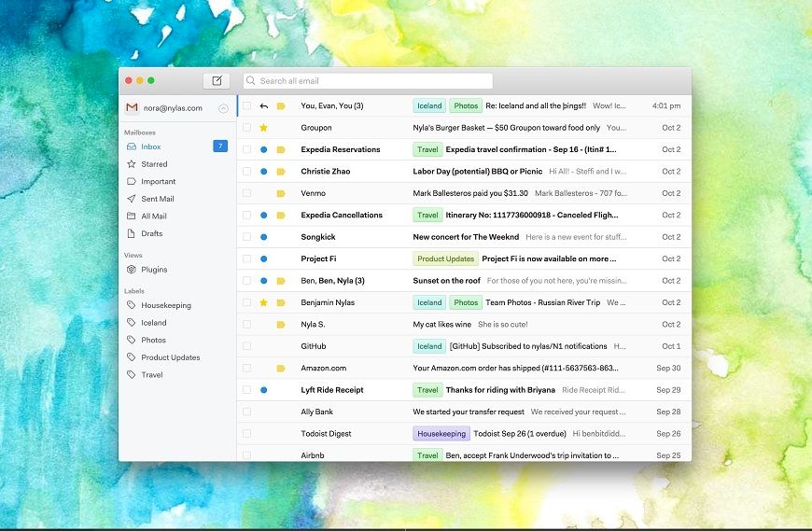Tick the Expedia Reservations checkbox

click(x=247, y=149)
